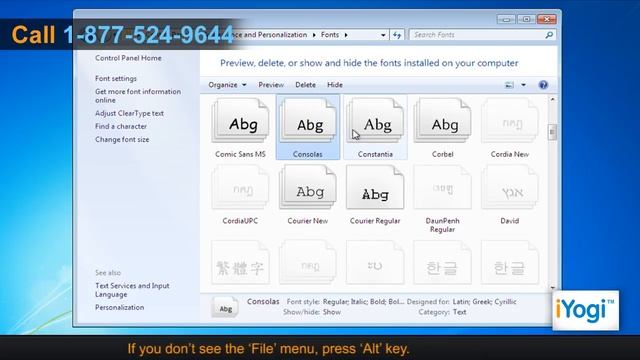Open the Organize dropdown menu

point(227,85)
